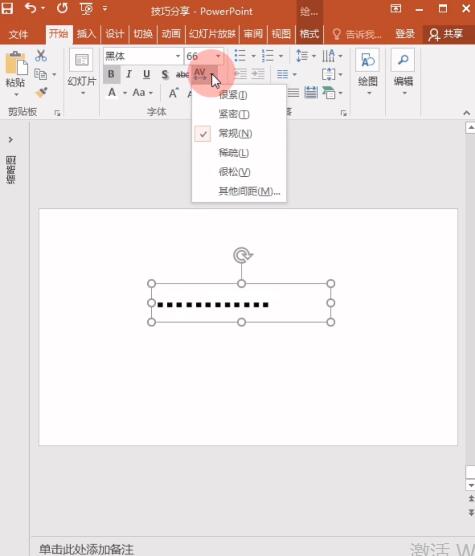The width and height of the screenshot is (475, 556).
Task: Click the bullet list icon
Action: click(x=240, y=56)
